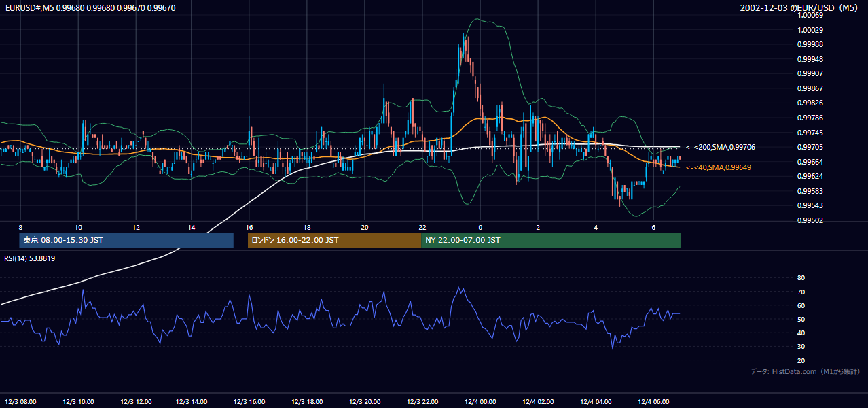Select the ロンドン 16:00-22:00 JST session bar

click(x=334, y=240)
